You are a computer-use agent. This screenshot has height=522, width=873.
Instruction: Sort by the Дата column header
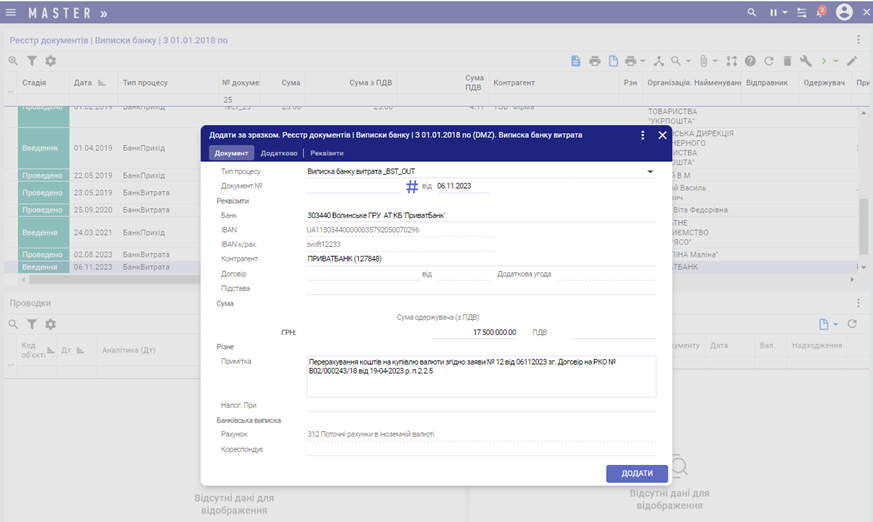pyautogui.click(x=83, y=82)
